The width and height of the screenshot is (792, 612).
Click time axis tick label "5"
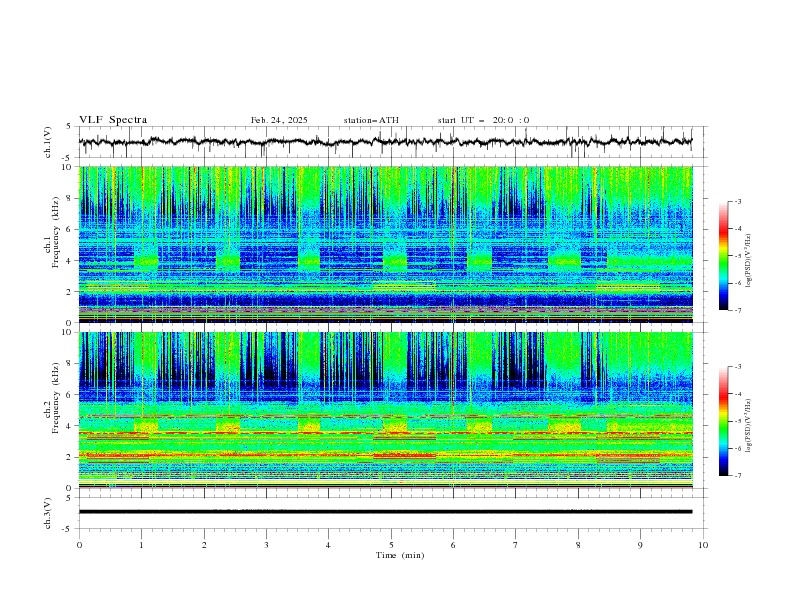pyautogui.click(x=391, y=545)
